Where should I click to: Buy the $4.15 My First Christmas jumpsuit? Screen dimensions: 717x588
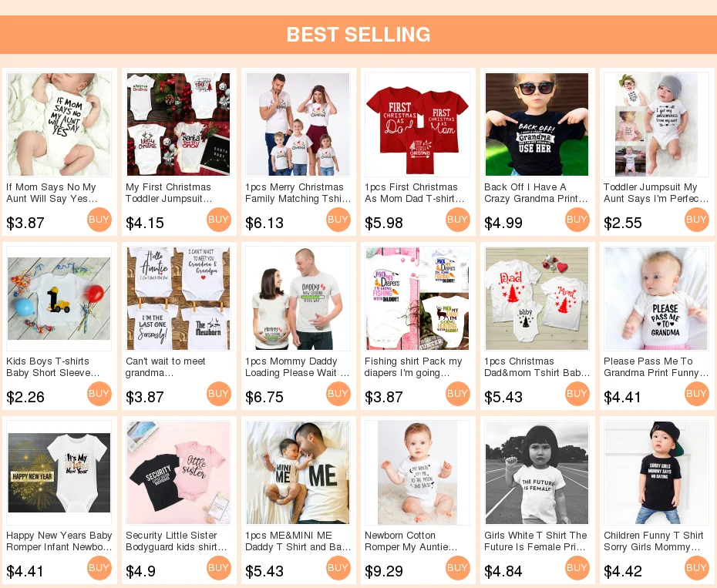pyautogui.click(x=219, y=220)
